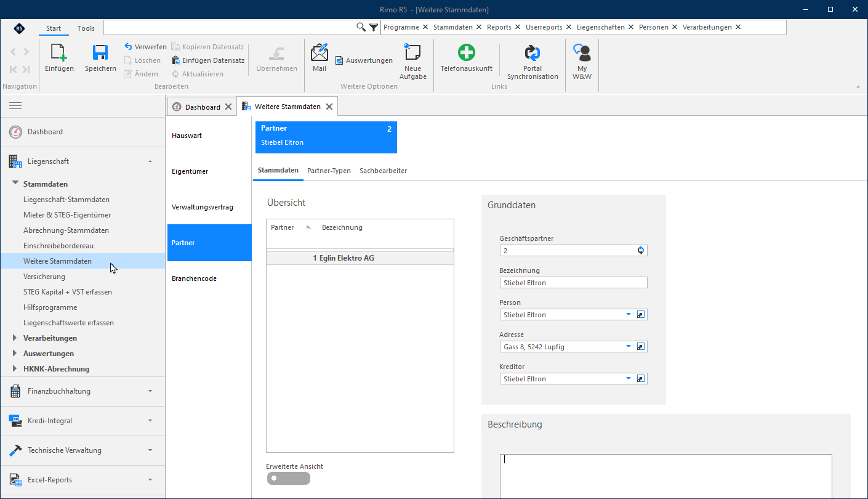Viewport: 868px width, 499px height.
Task: Close the Weitere Stammdaten tab
Action: (329, 107)
